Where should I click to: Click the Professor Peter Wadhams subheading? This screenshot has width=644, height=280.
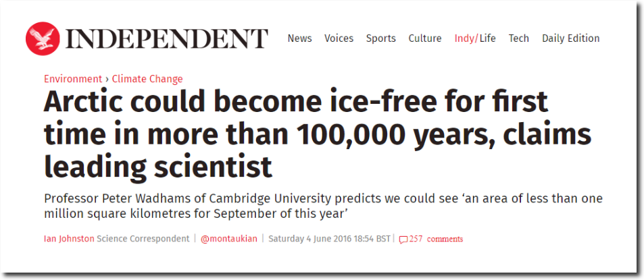click(323, 206)
